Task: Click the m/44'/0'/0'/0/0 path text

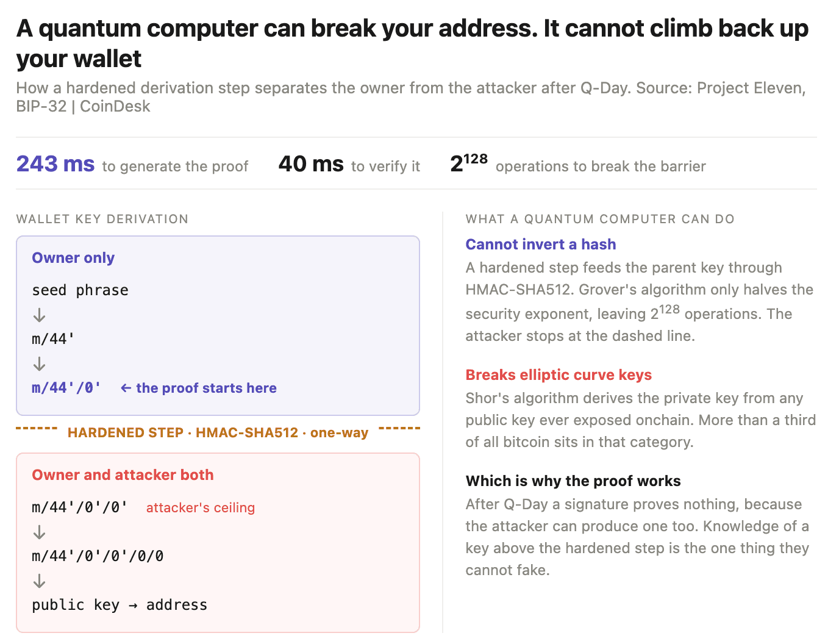Action: (x=98, y=556)
